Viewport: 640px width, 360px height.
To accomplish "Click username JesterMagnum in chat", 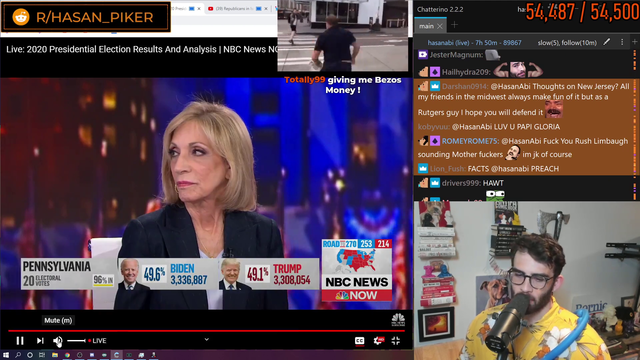I will click(x=456, y=55).
